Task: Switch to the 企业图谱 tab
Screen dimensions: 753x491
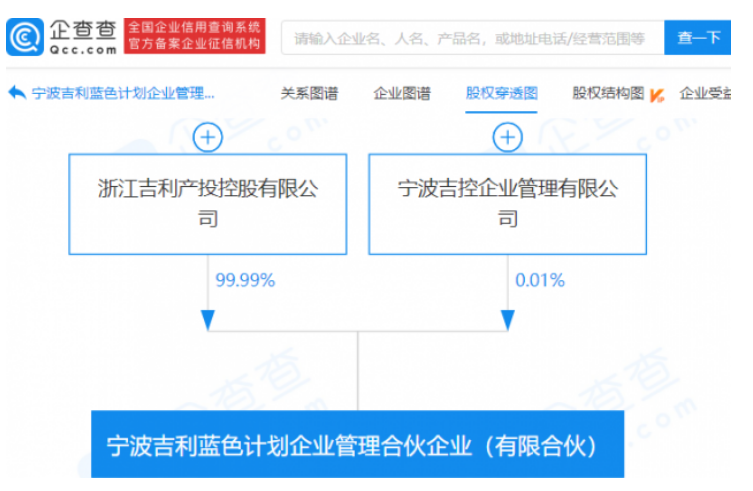Action: pyautogui.click(x=402, y=93)
